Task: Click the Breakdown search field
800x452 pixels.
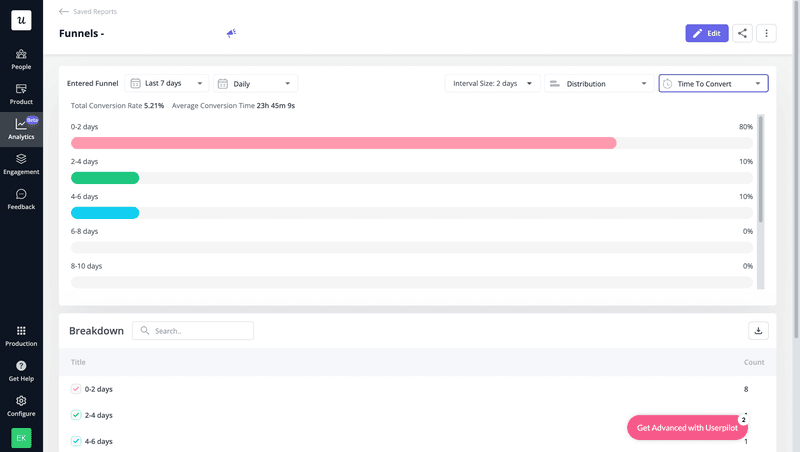Action: [x=193, y=331]
